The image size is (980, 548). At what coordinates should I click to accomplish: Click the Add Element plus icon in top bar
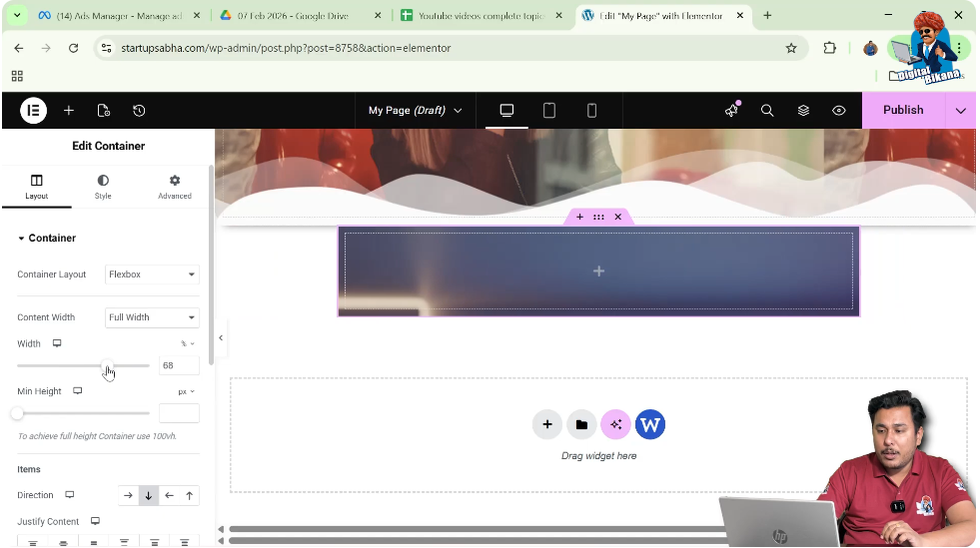pos(69,111)
